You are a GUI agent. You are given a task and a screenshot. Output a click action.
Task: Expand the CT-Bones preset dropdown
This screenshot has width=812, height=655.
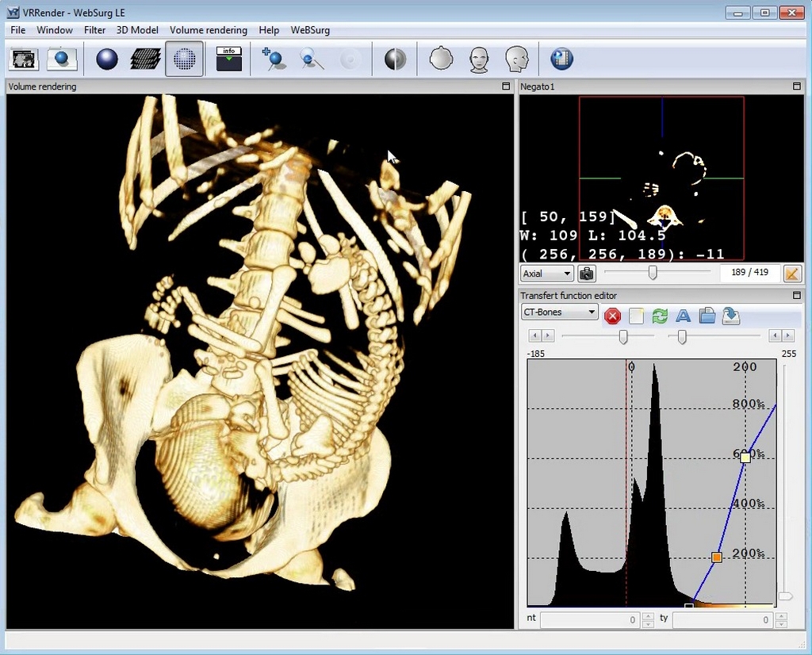[x=559, y=312]
